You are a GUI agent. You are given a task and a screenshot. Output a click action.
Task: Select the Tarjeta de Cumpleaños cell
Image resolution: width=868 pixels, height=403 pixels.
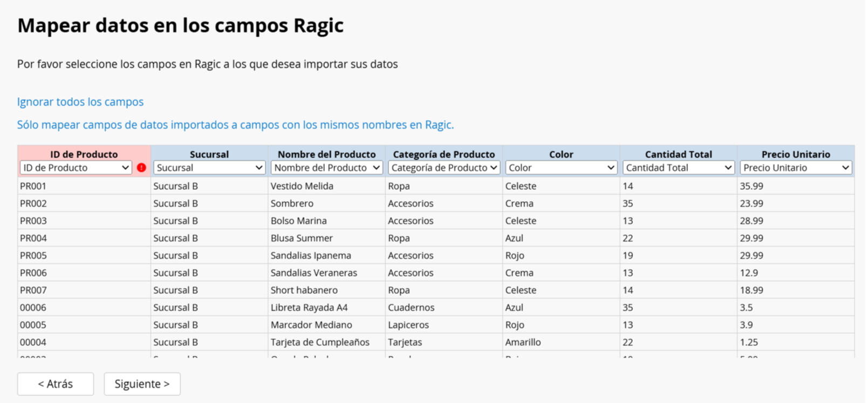(326, 342)
